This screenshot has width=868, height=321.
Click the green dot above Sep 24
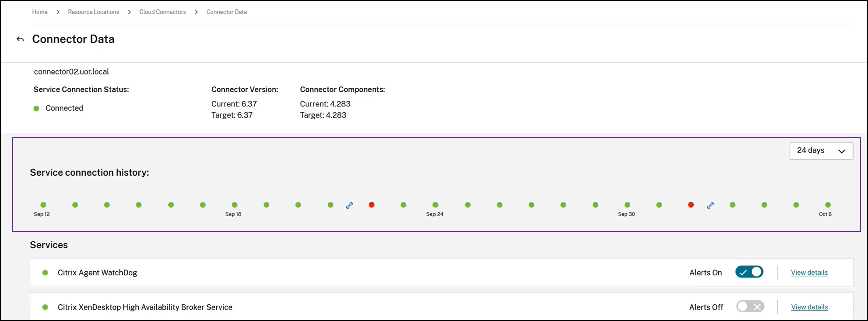436,205
